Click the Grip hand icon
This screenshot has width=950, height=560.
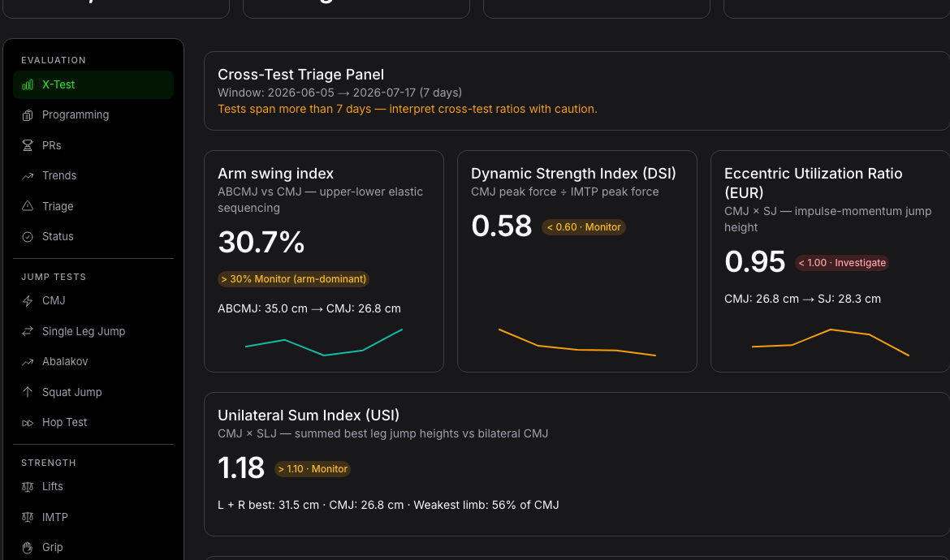(x=28, y=547)
